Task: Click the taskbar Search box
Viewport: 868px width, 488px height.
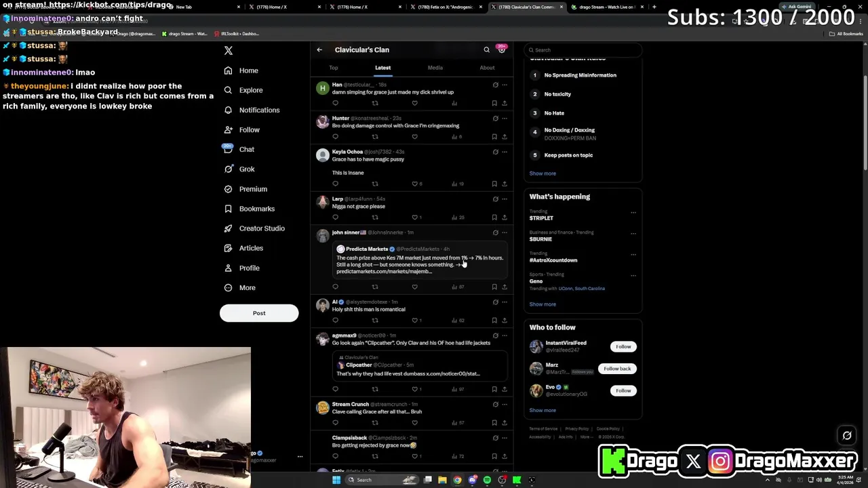Action: 382,480
